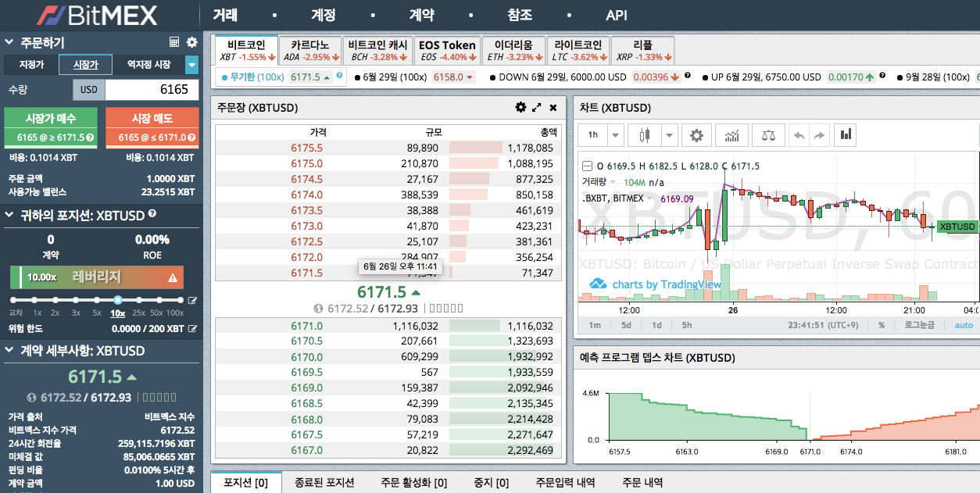
Task: Click help icon on market sell button
Action: coord(191,138)
